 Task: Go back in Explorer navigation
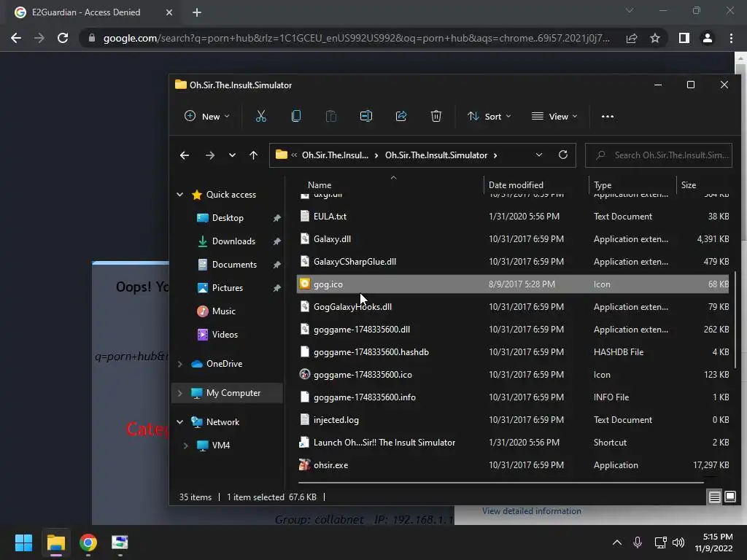[185, 155]
